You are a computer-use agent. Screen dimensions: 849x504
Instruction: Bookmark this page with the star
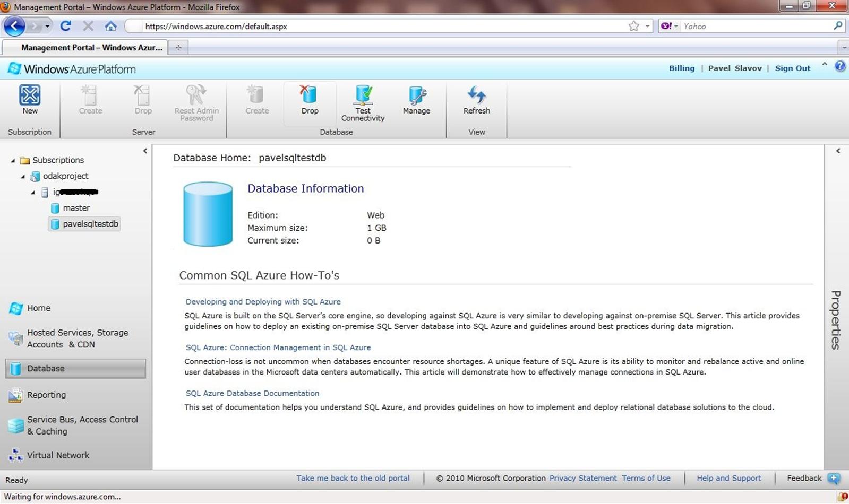tap(633, 26)
